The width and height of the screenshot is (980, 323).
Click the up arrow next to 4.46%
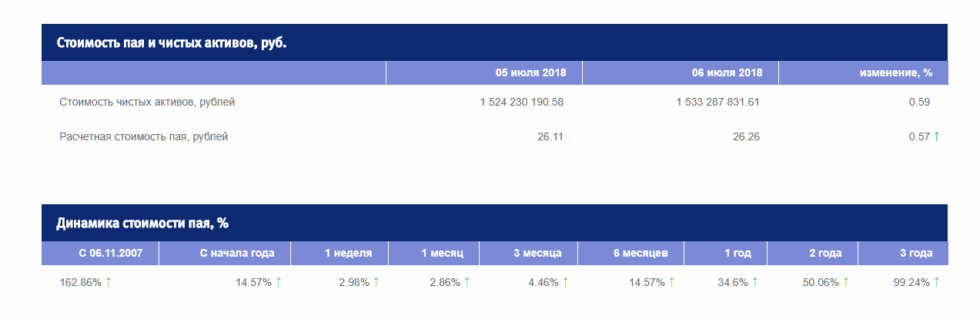[x=565, y=282]
